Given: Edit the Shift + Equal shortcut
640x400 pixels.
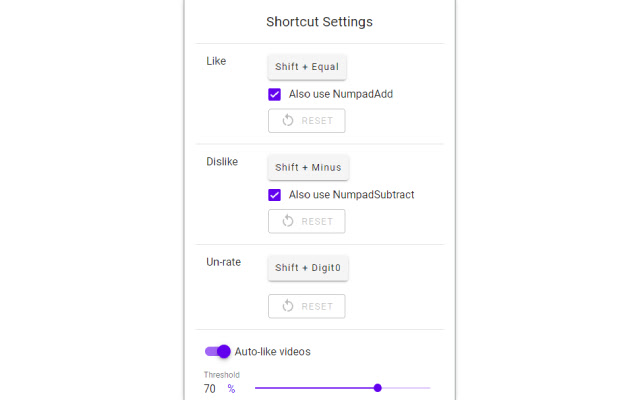Looking at the screenshot, I should point(307,67).
